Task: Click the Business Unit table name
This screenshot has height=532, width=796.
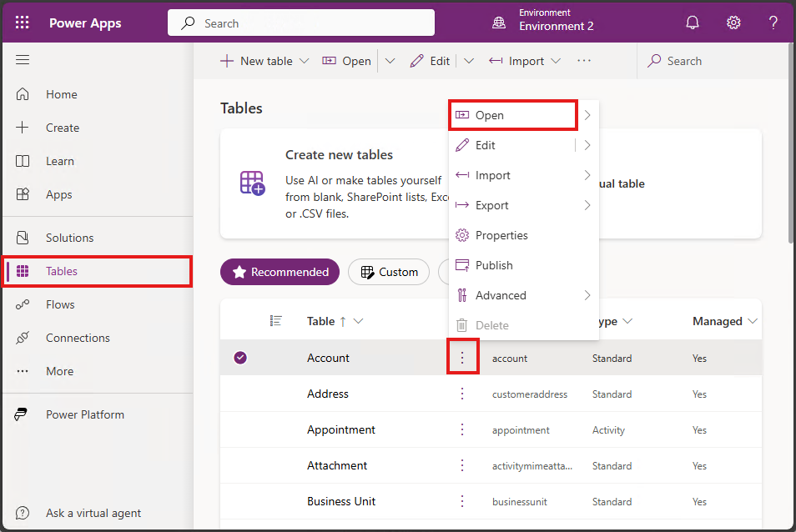Action: pos(341,502)
